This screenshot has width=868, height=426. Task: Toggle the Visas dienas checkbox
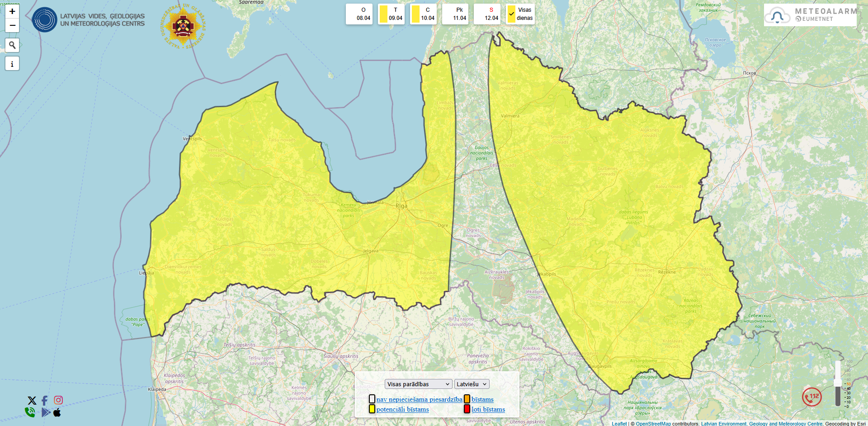pyautogui.click(x=512, y=14)
